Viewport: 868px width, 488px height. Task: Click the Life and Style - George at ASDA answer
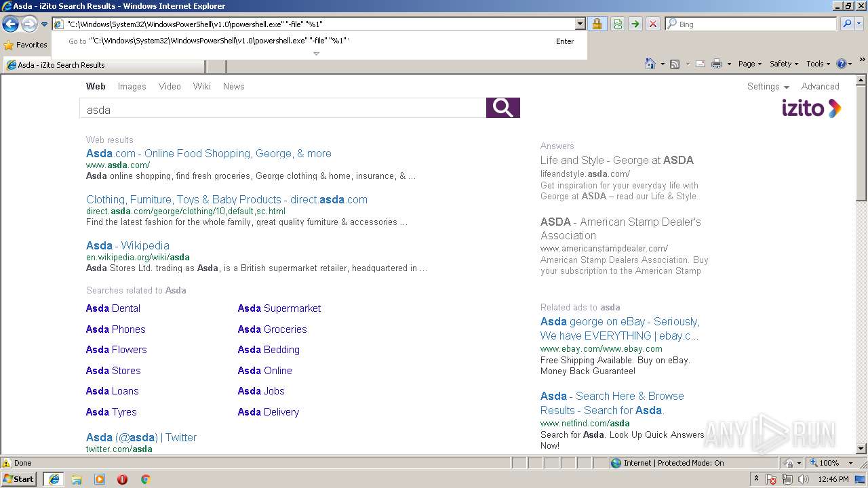tap(617, 161)
